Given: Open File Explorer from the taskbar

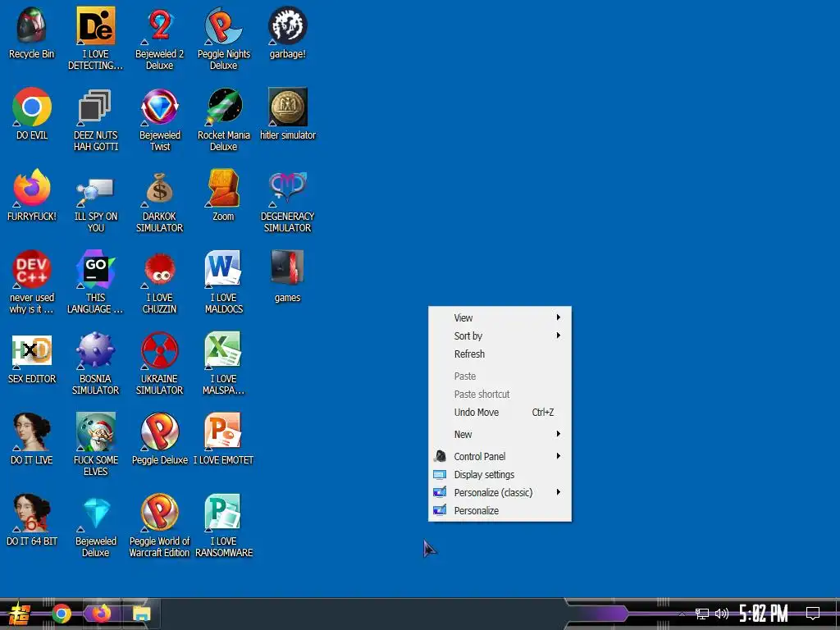Looking at the screenshot, I should [141, 614].
